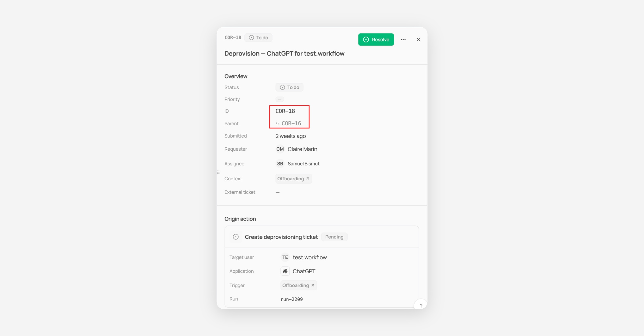Close the ticket detail panel
644x336 pixels.
(x=418, y=39)
